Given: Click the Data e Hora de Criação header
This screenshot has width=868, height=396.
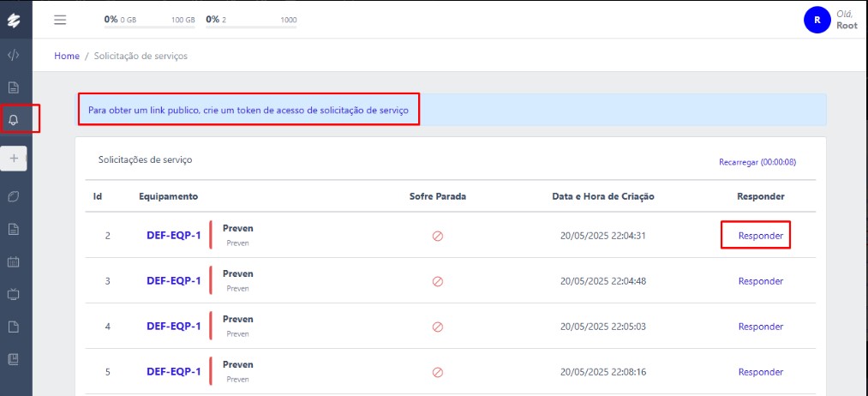Looking at the screenshot, I should 602,196.
